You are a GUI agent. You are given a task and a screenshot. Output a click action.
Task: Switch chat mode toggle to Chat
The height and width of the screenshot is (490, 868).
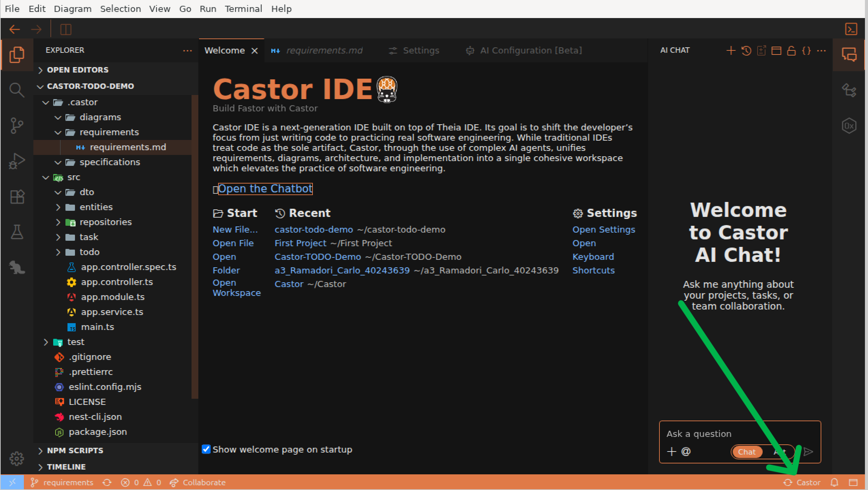pyautogui.click(x=746, y=452)
